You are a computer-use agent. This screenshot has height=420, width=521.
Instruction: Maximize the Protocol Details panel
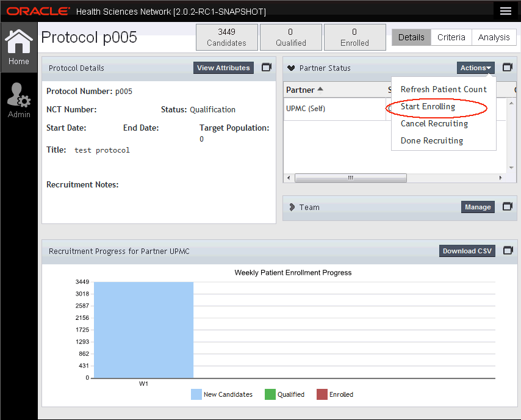267,68
